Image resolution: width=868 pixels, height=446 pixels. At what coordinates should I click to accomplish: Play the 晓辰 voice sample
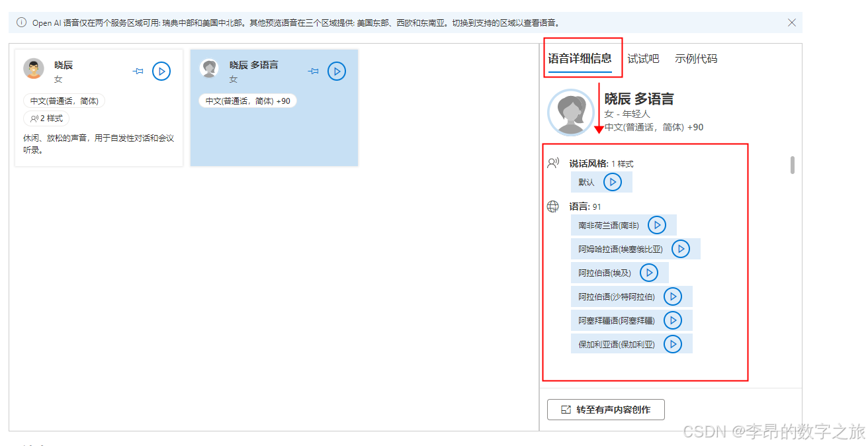(161, 71)
